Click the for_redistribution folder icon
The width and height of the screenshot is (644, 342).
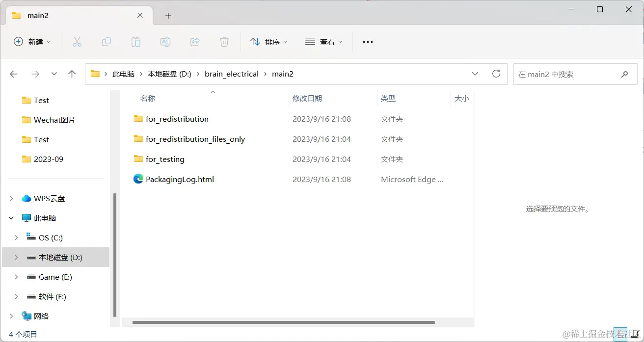(138, 119)
